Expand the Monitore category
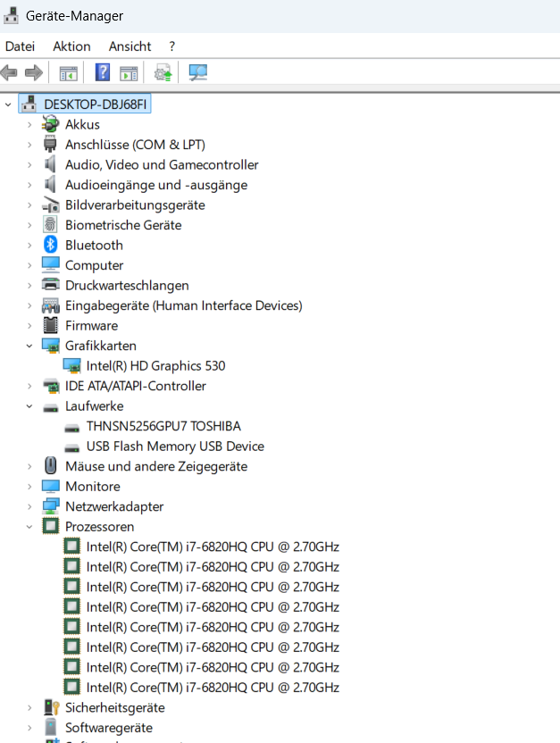This screenshot has height=743, width=560. coord(29,486)
